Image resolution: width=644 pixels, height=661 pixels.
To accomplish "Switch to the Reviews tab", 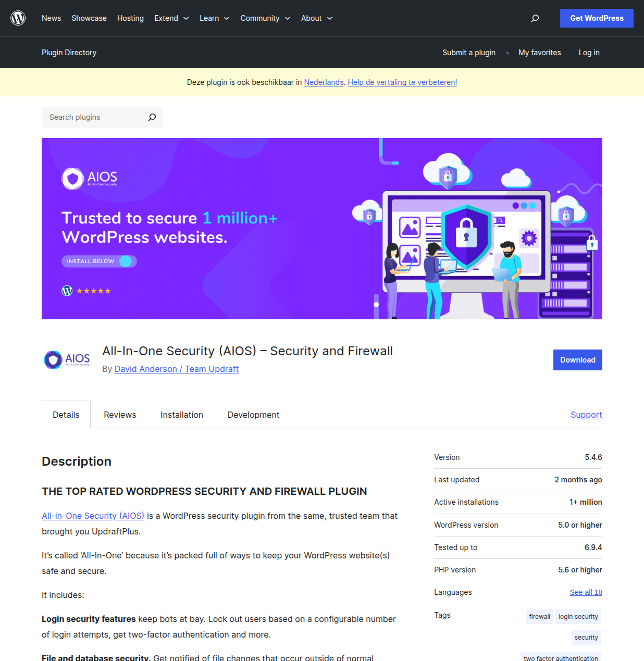I will point(120,414).
